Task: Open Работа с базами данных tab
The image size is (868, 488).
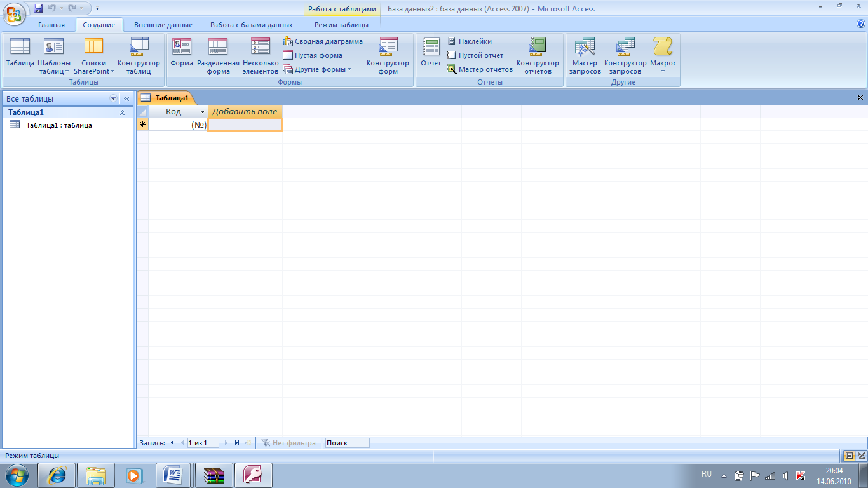Action: (x=252, y=25)
